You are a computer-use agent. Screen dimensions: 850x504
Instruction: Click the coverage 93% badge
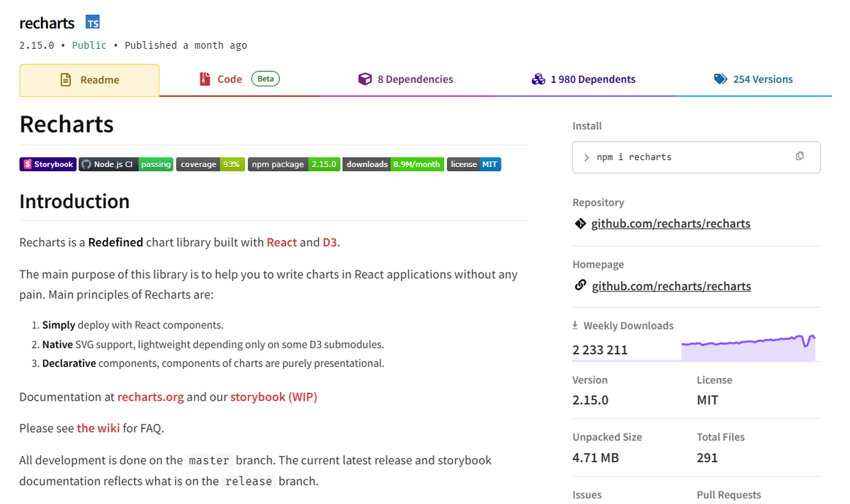coord(210,164)
